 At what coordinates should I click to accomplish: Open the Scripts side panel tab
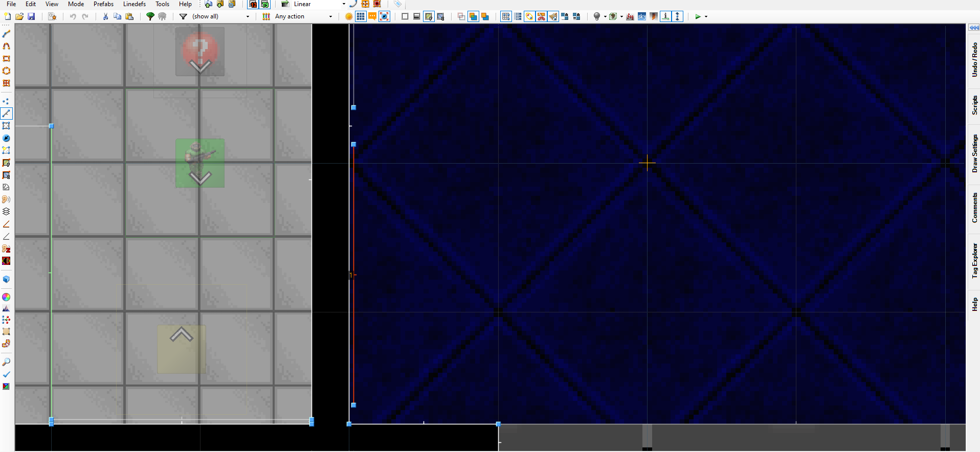[x=974, y=106]
